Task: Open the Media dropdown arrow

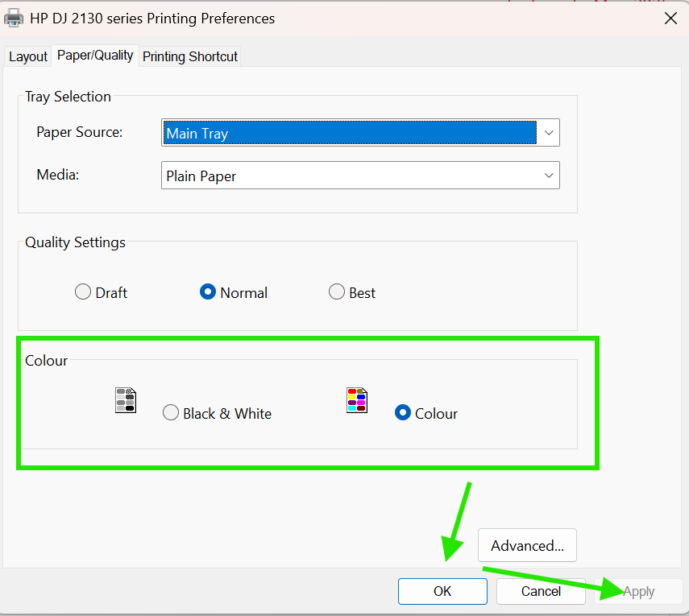Action: [x=549, y=176]
